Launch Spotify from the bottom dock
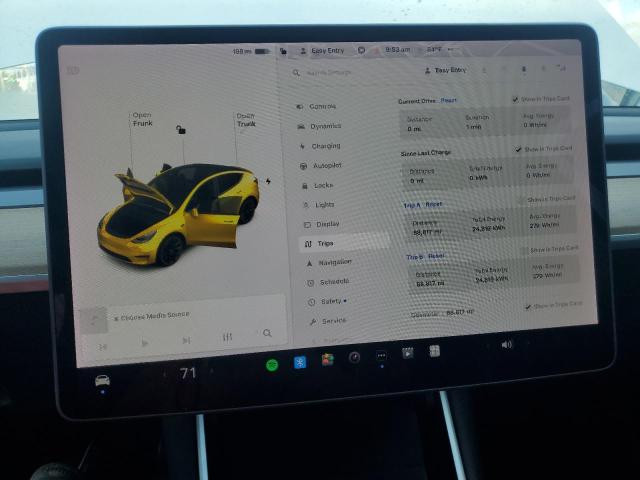Viewport: 640px width, 480px height. (272, 364)
